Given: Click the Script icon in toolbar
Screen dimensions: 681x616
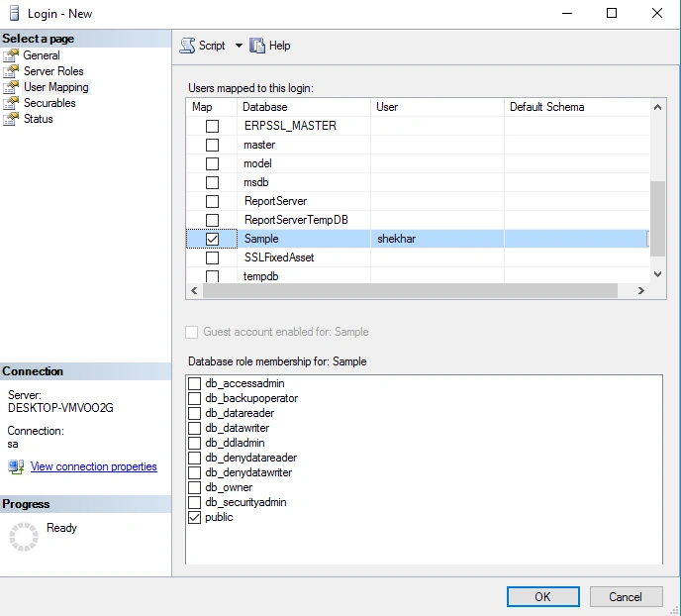Looking at the screenshot, I should click(188, 46).
